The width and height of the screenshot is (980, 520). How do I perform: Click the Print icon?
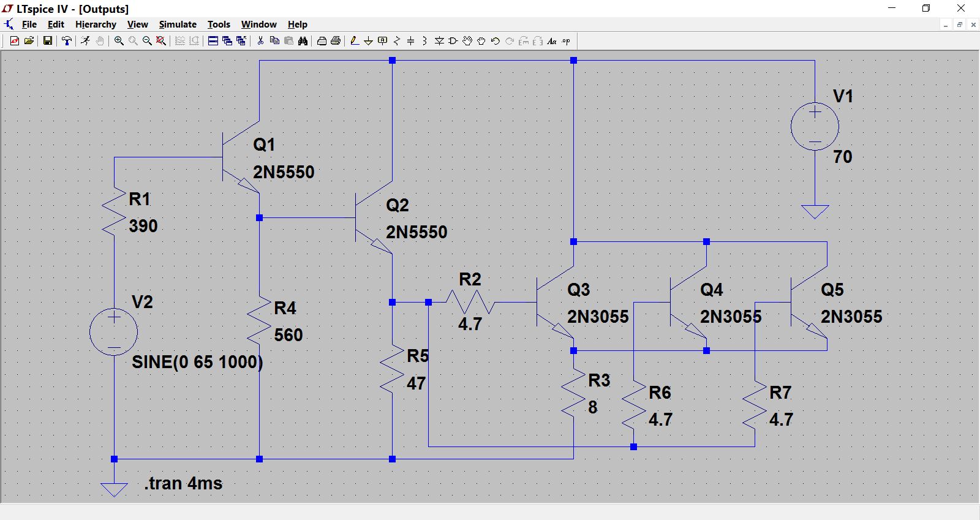point(336,41)
